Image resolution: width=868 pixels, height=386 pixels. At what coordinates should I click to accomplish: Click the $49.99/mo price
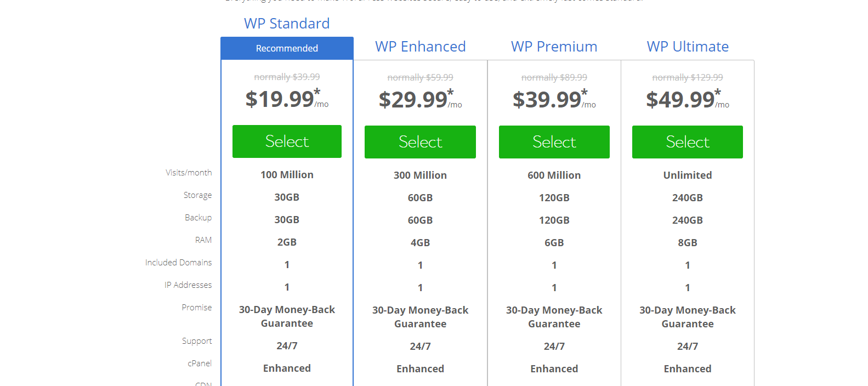[x=688, y=99]
